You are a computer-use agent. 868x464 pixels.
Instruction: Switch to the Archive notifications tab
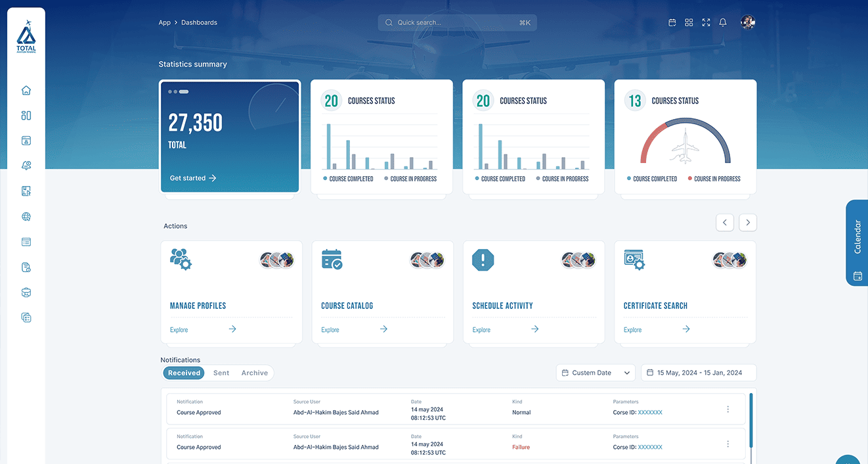pos(254,373)
